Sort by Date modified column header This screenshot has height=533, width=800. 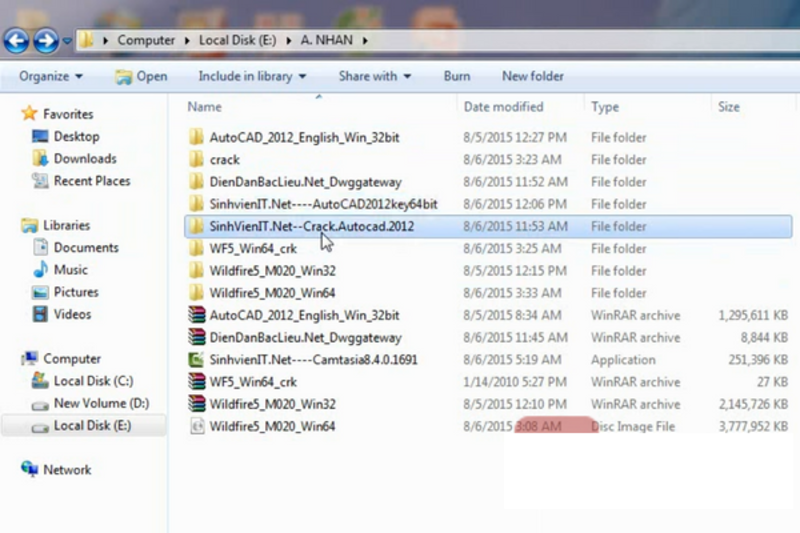[x=503, y=107]
